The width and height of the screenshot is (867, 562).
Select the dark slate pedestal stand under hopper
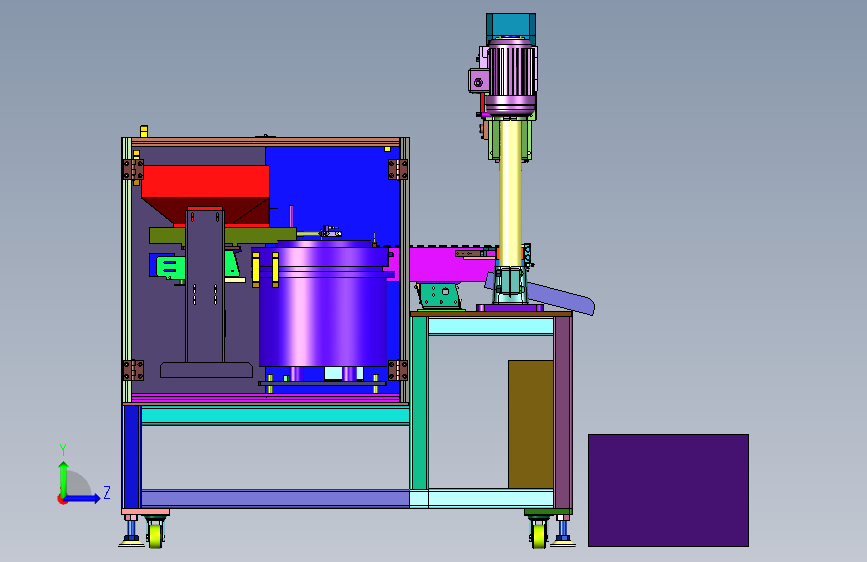(205, 293)
